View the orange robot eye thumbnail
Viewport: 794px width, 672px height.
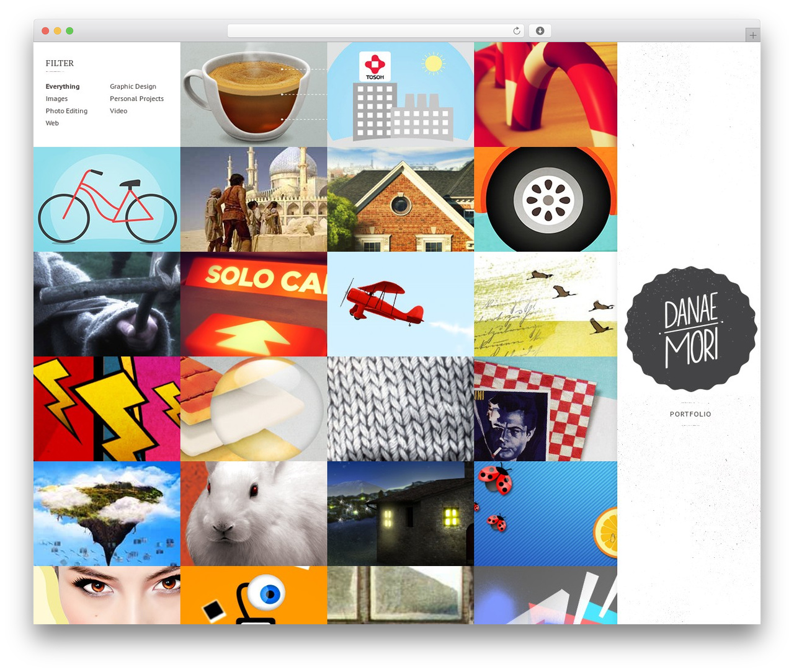[254, 595]
